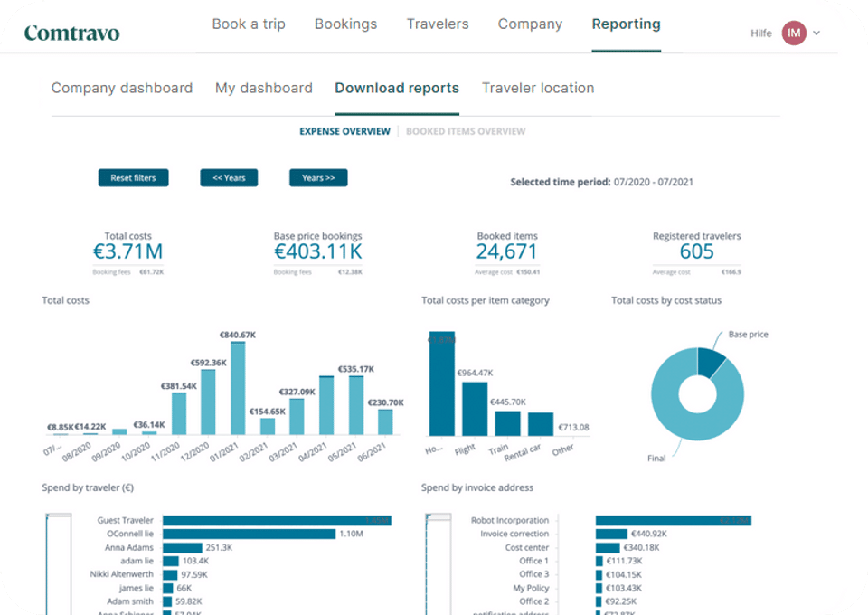This screenshot has height=615, width=868.
Task: Open the Company menu item
Action: (530, 24)
